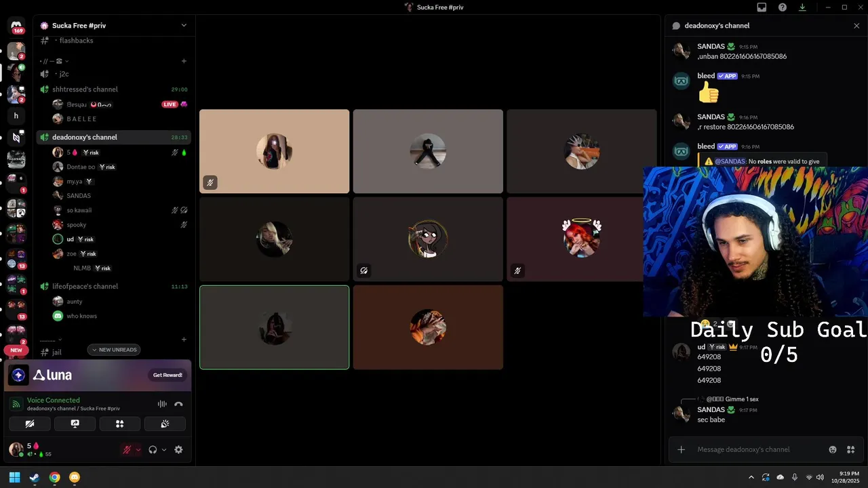
Task: Toggle noise suppression waveform icon
Action: coord(162,404)
